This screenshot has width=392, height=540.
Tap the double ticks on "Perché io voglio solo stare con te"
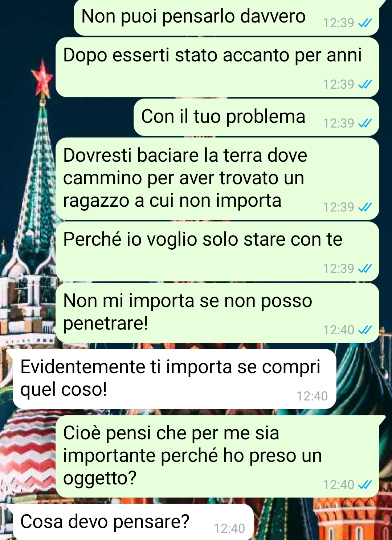click(365, 269)
